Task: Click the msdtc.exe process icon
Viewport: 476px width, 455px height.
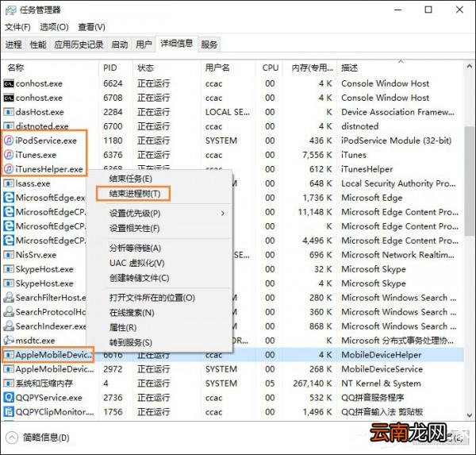Action: point(9,340)
